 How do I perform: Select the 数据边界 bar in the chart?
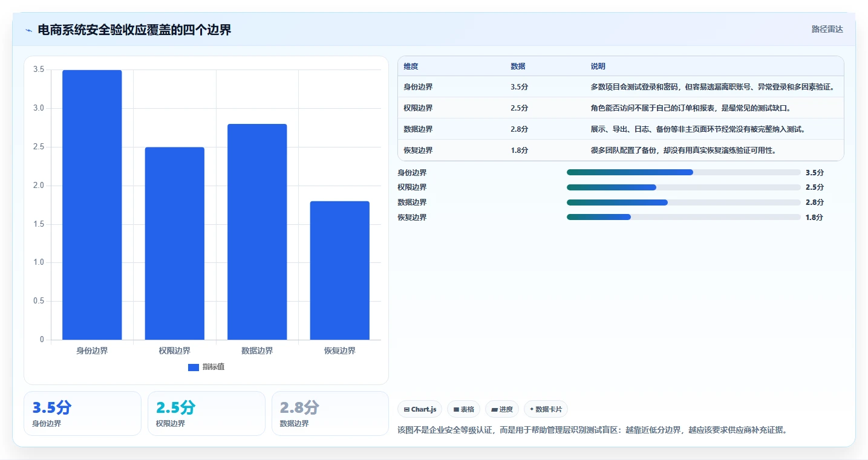tap(257, 232)
